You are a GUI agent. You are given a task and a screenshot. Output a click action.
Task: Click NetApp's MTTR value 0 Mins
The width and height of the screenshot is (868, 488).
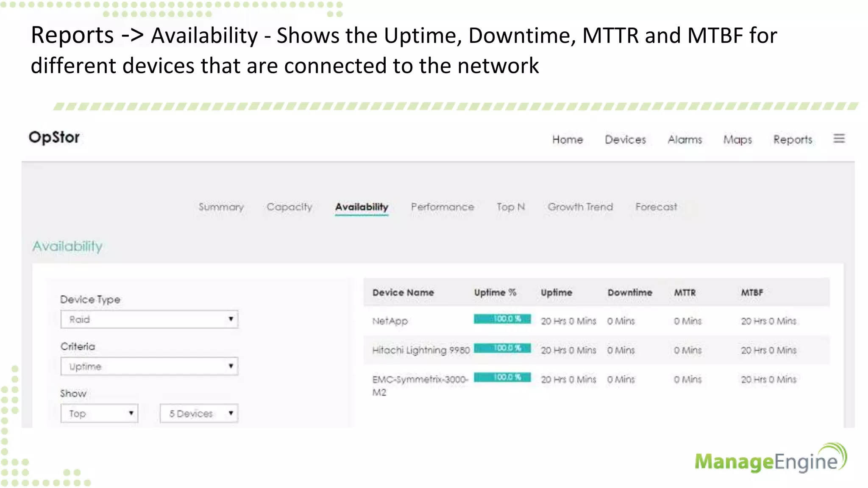coord(688,321)
